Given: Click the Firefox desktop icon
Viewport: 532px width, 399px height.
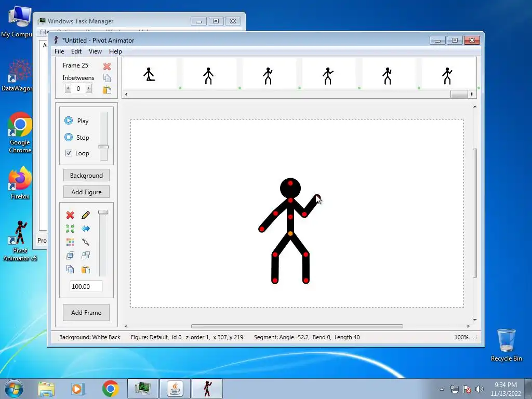Looking at the screenshot, I should click(x=20, y=182).
